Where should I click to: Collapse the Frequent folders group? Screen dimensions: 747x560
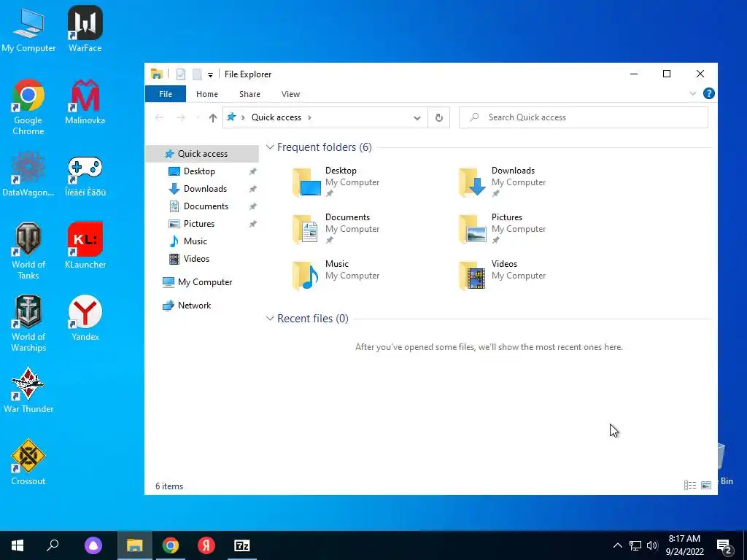click(270, 147)
